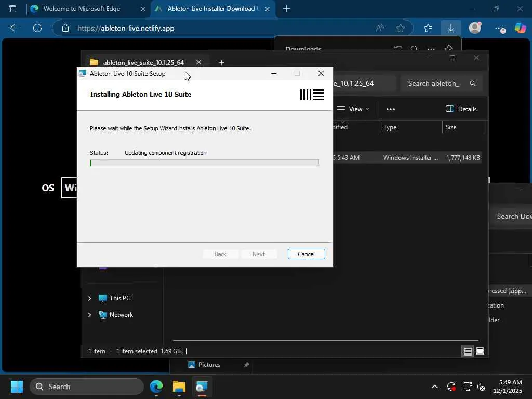Open the Favorites list in Edge
The height and width of the screenshot is (399, 532).
tap(428, 28)
